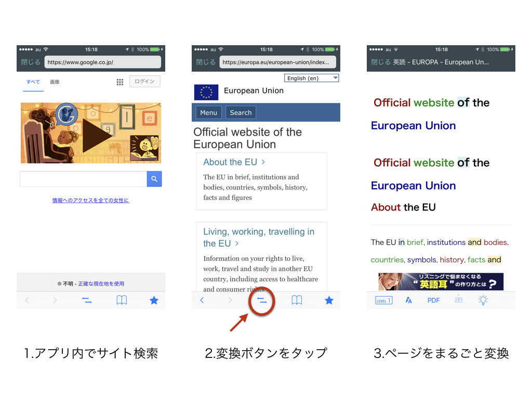
Task: Tap the colored 'About the EU' heading
Action: pos(403,207)
